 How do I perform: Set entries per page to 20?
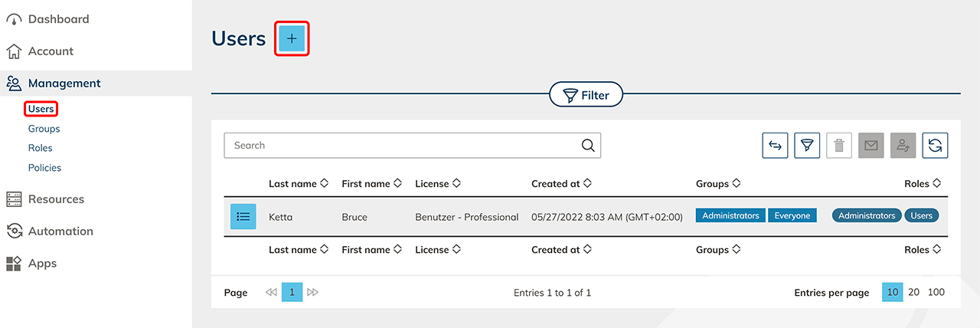913,292
